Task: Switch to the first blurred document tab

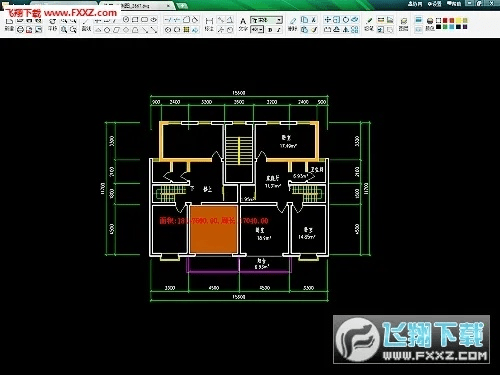Action: point(63,5)
